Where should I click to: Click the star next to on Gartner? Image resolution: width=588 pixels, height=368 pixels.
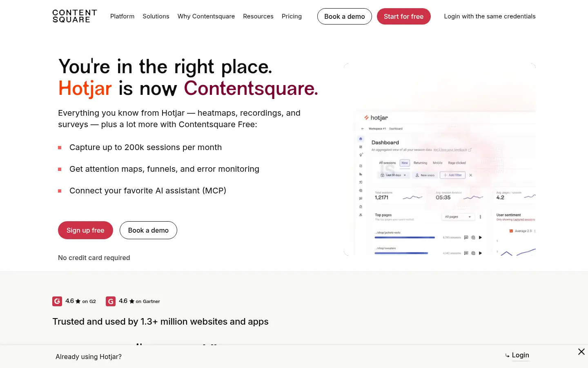pos(132,301)
